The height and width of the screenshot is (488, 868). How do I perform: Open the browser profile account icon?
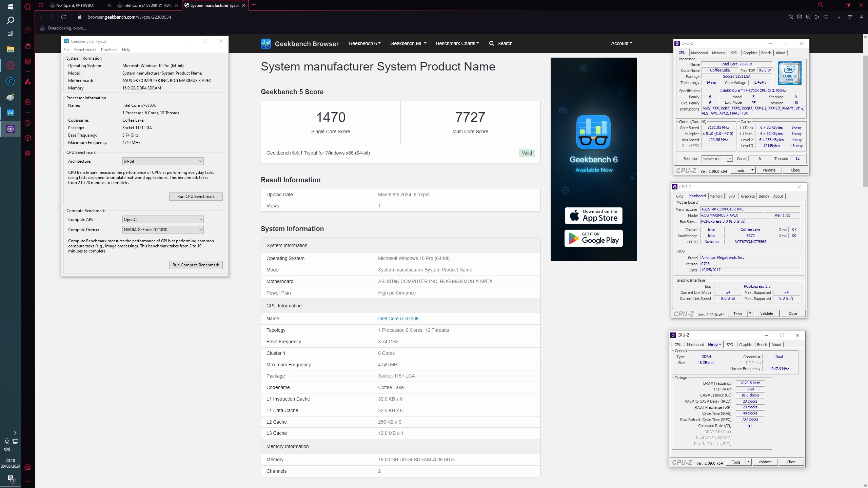(x=861, y=17)
